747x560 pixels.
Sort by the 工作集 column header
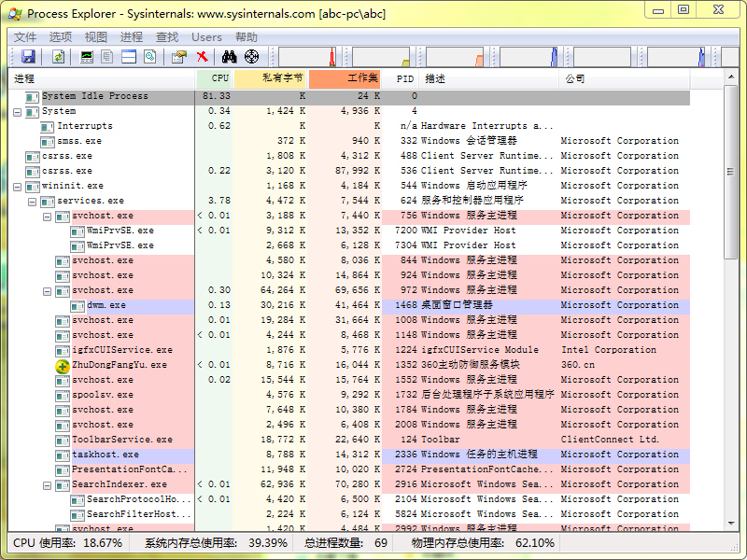coord(345,78)
